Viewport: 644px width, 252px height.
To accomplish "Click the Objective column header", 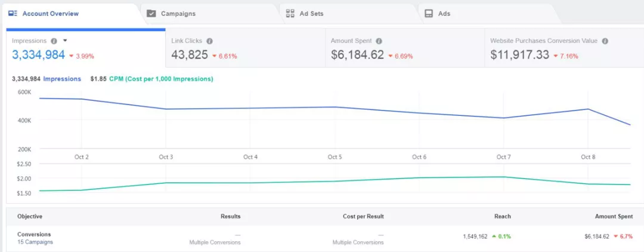I will [x=30, y=216].
